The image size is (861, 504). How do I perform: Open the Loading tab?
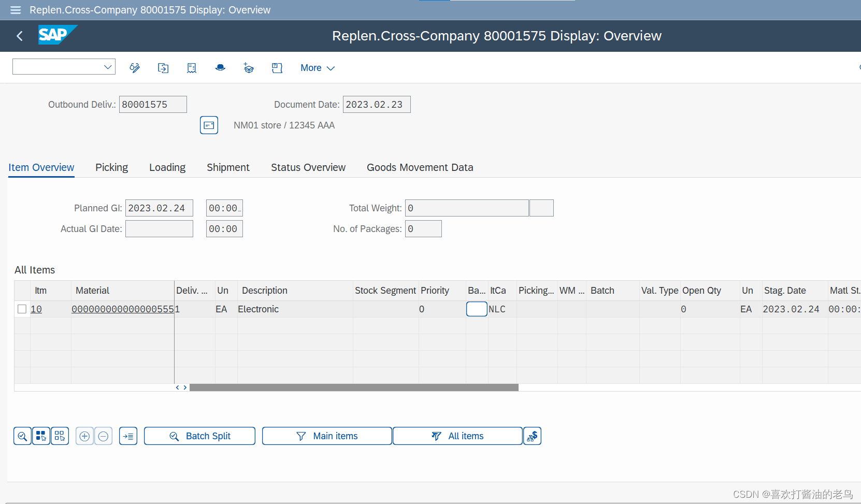[x=167, y=167]
